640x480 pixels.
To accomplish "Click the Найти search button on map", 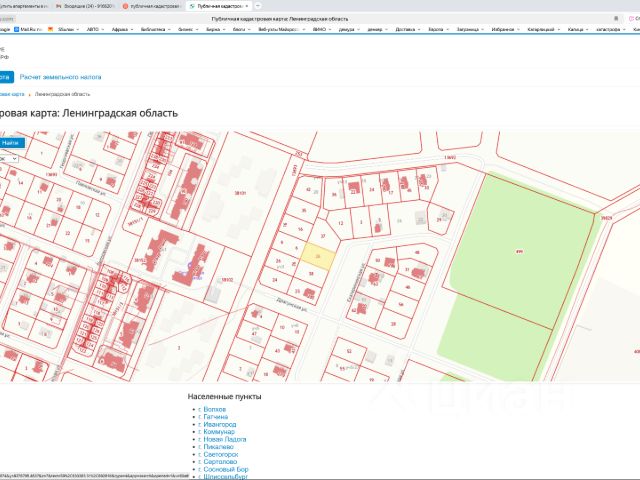I will tap(10, 142).
